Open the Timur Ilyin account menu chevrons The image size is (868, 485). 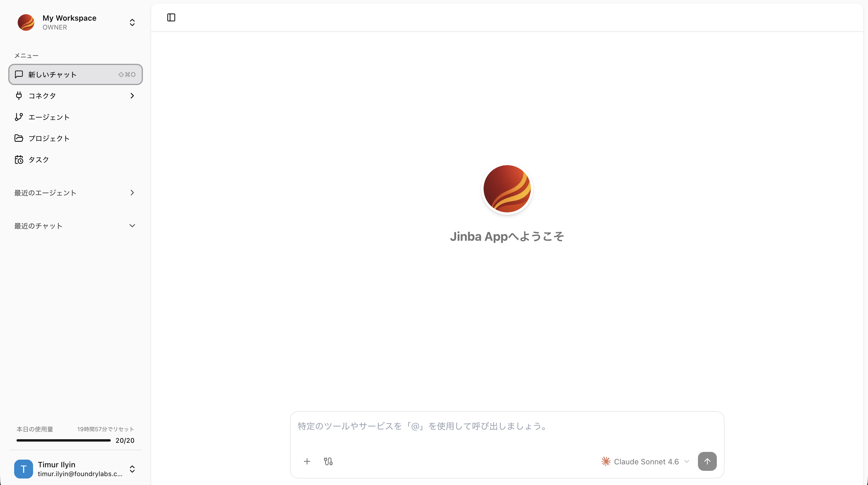click(133, 469)
